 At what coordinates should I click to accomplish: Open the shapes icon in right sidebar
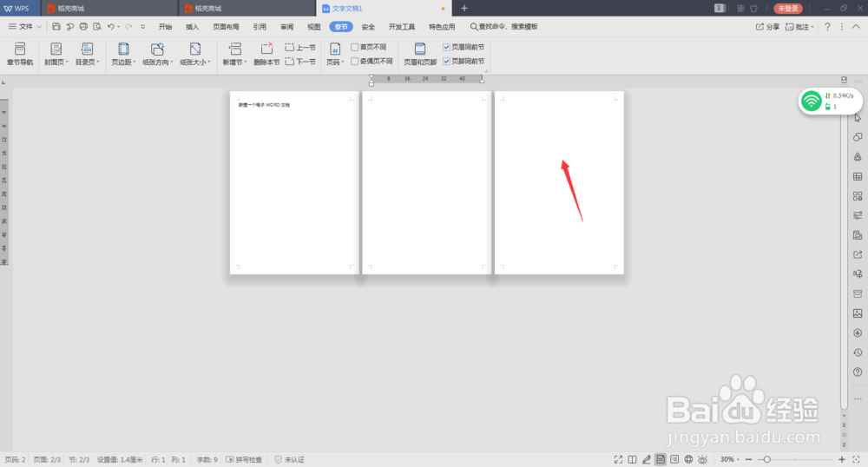pos(858,137)
